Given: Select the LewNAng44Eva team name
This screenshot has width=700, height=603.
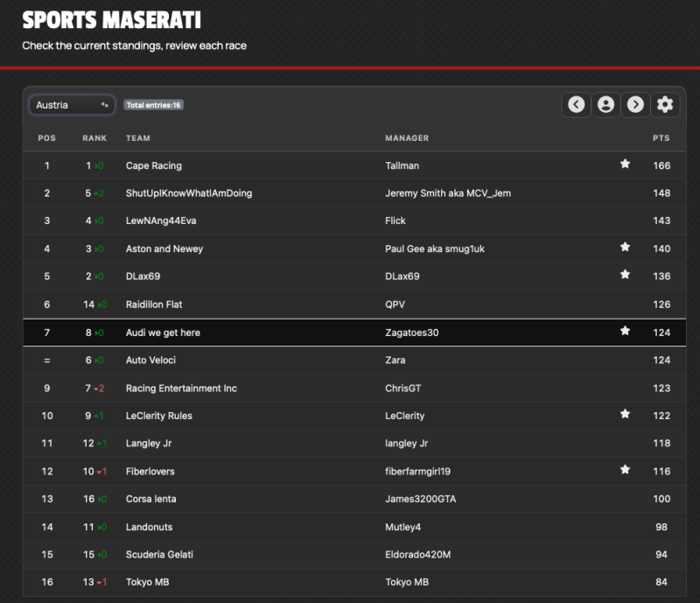Looking at the screenshot, I should coord(161,221).
